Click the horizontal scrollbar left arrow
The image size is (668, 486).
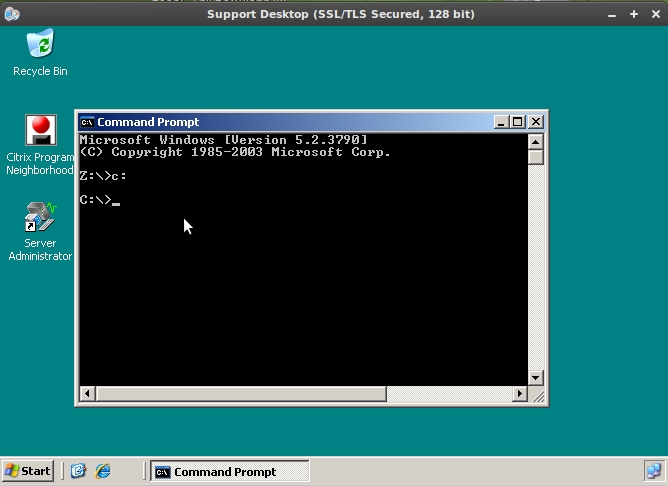86,394
